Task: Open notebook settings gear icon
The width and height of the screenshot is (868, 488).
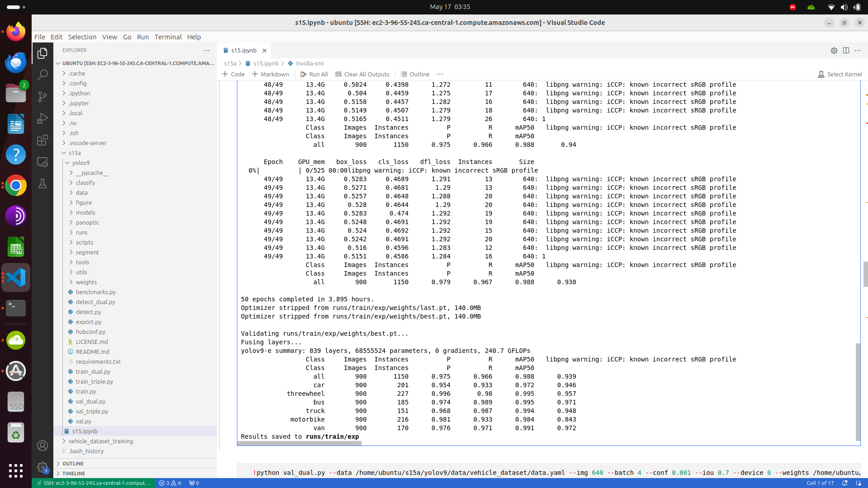Action: pyautogui.click(x=834, y=51)
